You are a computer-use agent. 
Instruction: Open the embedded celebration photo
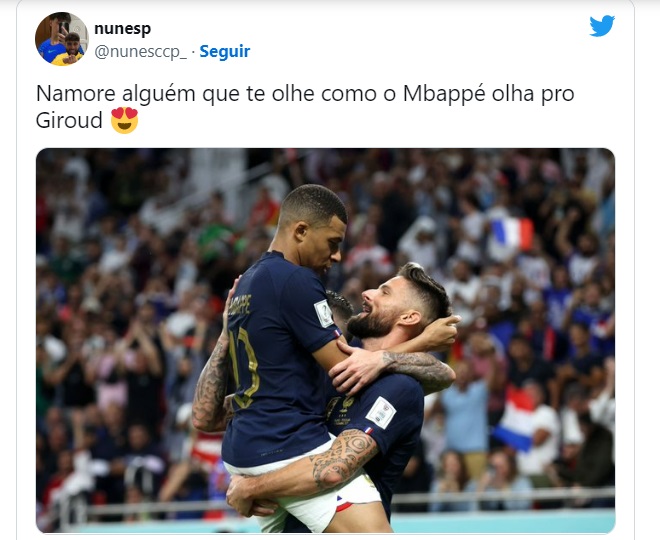(325, 340)
